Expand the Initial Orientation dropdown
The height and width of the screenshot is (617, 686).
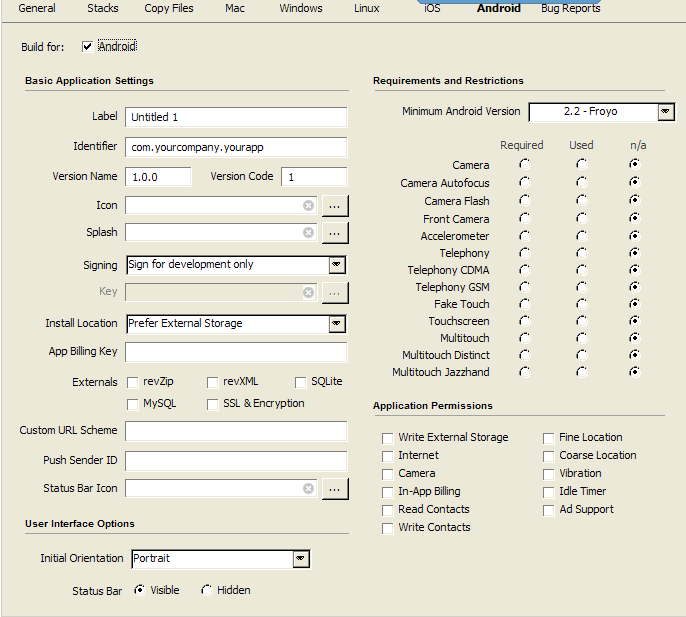tap(301, 559)
